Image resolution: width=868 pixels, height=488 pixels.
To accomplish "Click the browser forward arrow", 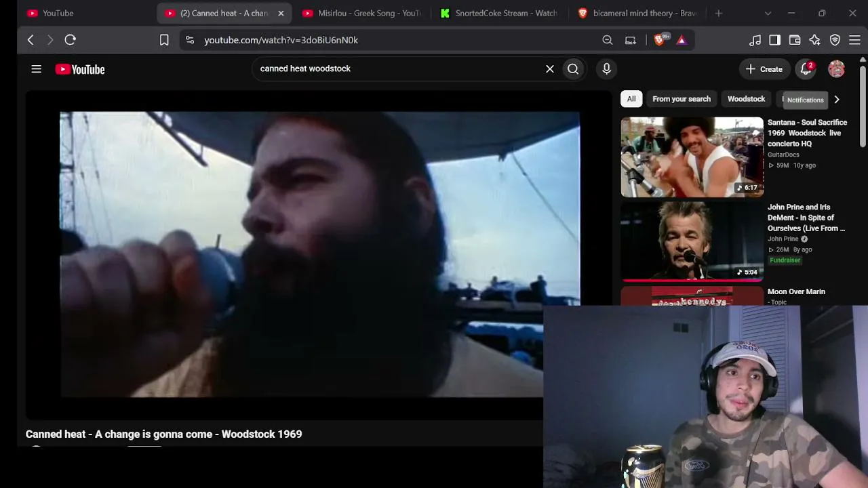I will (50, 40).
